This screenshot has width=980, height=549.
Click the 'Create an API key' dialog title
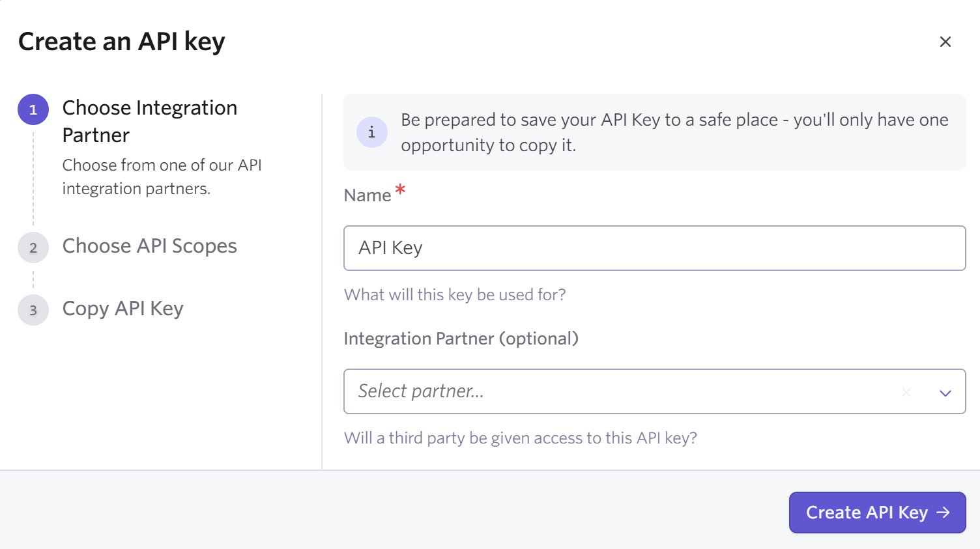[122, 42]
